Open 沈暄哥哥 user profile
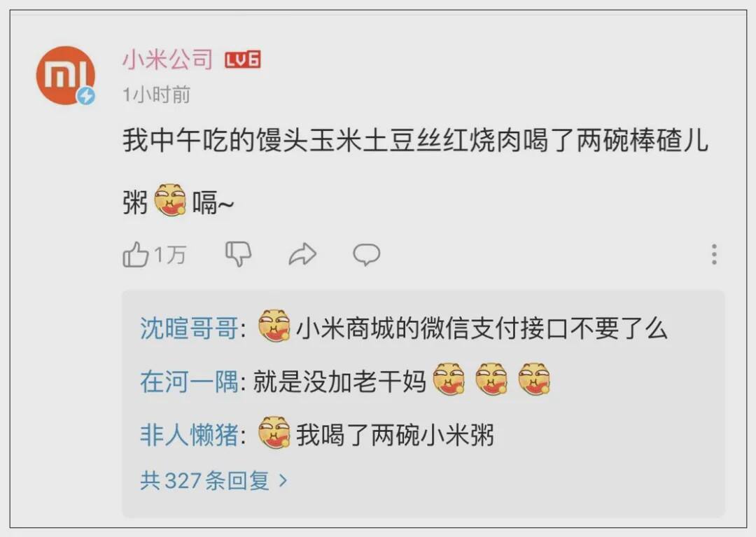Viewport: 756px width, 537px height. (x=189, y=329)
